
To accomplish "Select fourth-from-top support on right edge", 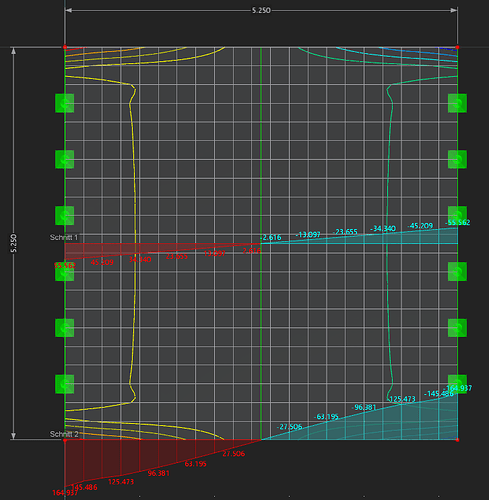I will 457,271.
